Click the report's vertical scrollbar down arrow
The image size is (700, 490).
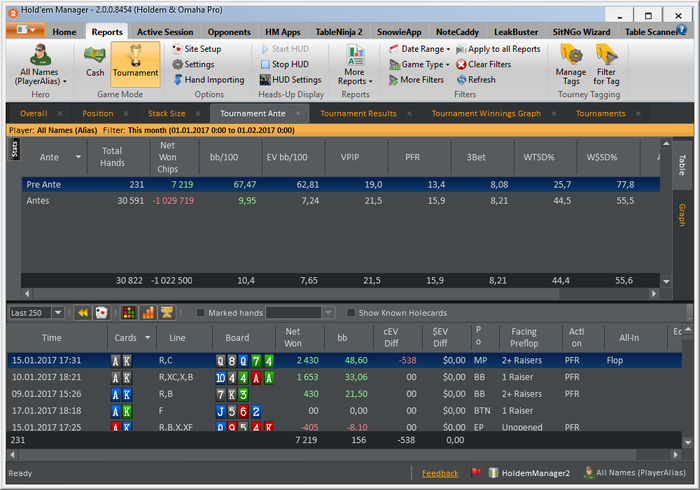click(x=666, y=282)
